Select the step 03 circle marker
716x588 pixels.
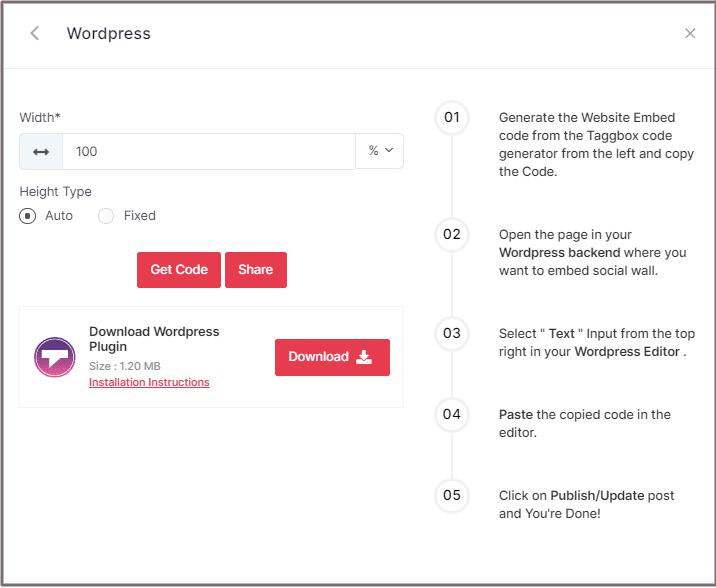pyautogui.click(x=452, y=333)
